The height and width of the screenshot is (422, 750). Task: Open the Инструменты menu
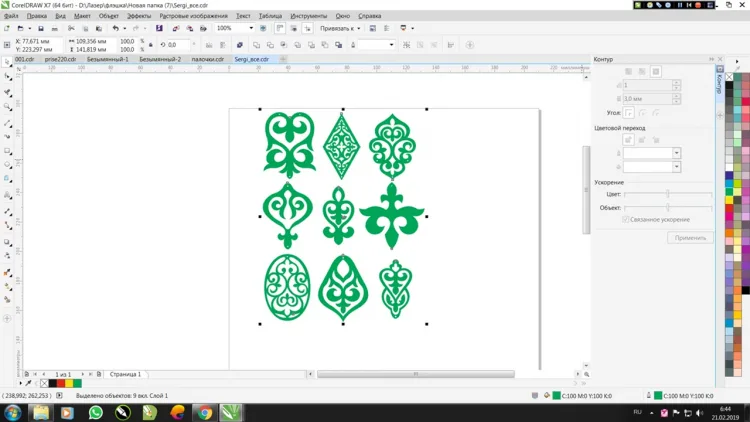[309, 16]
